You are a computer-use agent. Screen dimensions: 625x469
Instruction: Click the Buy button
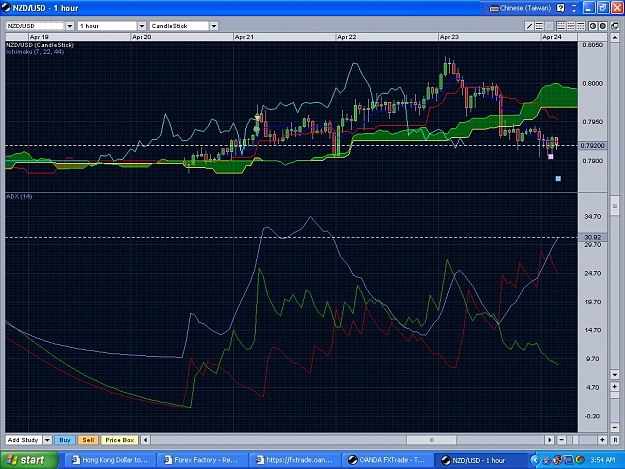point(65,440)
